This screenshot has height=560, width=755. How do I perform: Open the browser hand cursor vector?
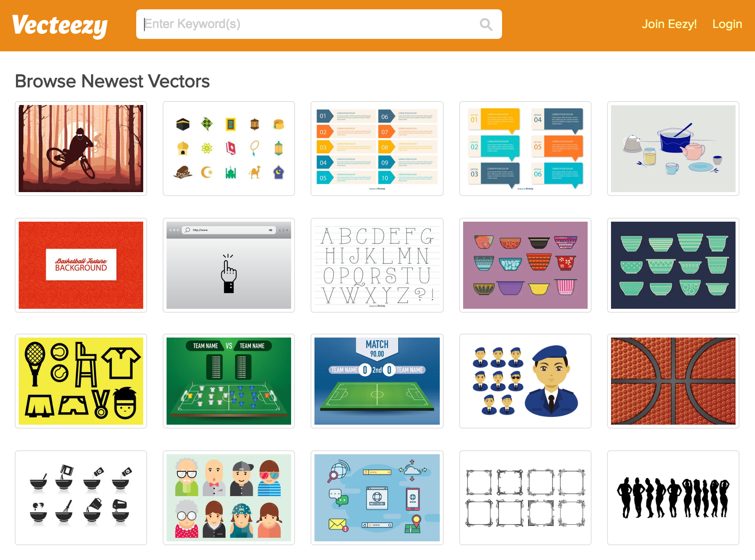click(x=229, y=265)
